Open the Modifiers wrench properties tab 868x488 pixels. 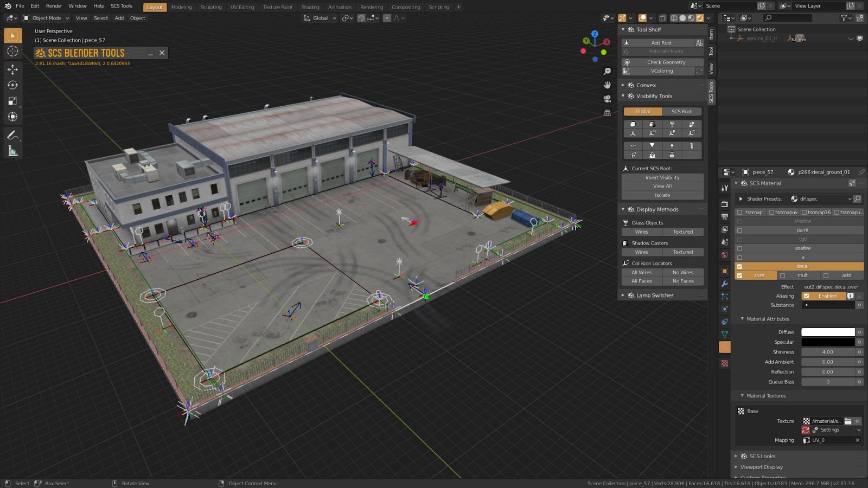click(724, 284)
